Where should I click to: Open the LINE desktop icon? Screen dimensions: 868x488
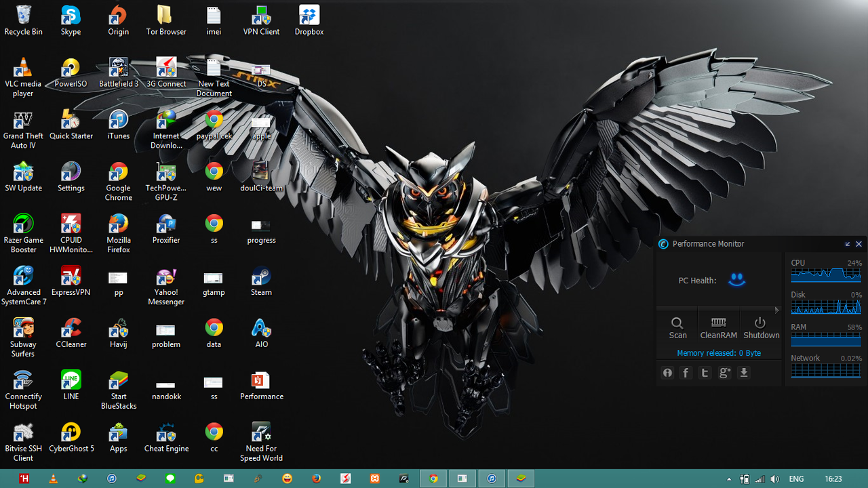pos(71,386)
